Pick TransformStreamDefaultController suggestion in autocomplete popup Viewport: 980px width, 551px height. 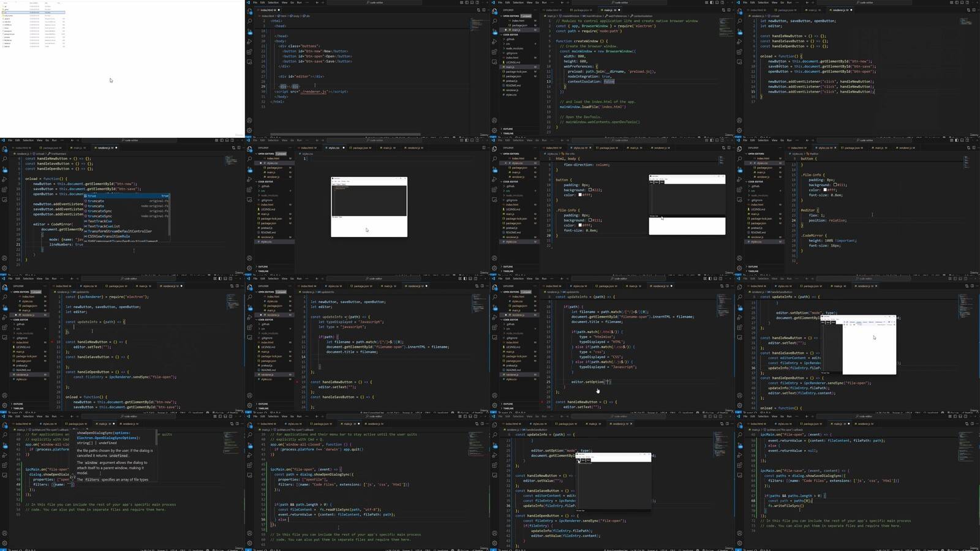[x=127, y=231]
